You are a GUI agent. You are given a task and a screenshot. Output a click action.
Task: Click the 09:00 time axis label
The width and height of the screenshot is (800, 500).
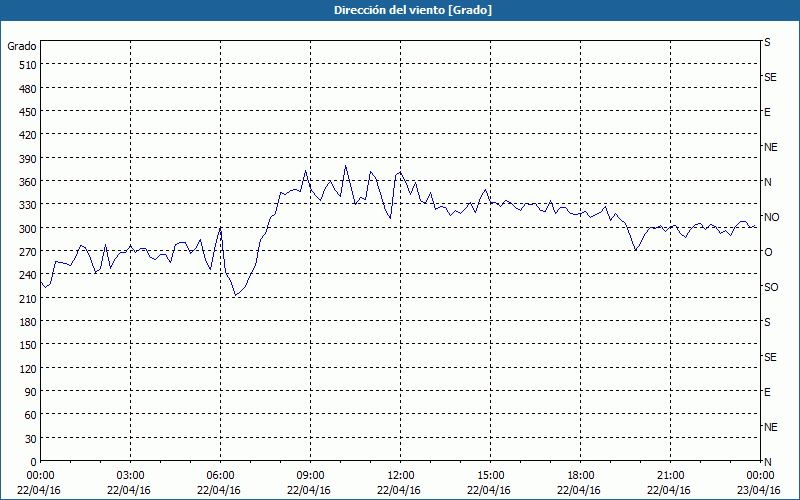click(x=310, y=476)
